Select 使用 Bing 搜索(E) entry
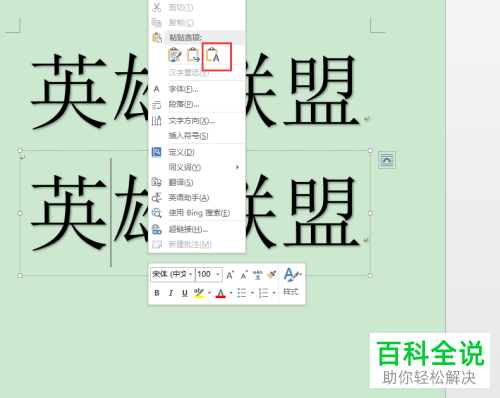This screenshot has height=398, width=500. [x=199, y=213]
